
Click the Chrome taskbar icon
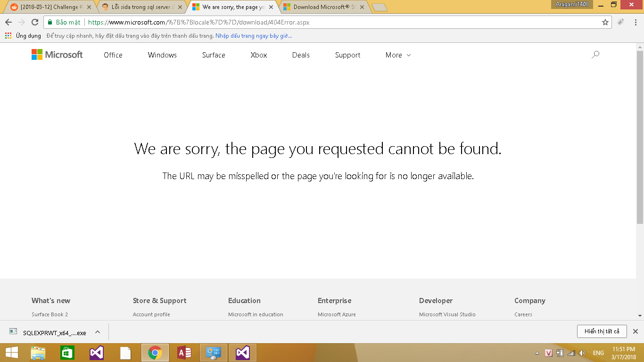[x=155, y=353]
